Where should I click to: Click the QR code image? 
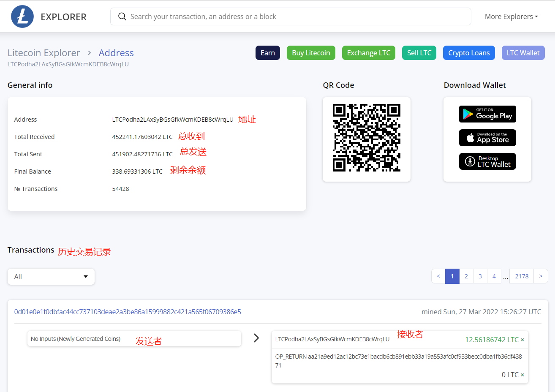pyautogui.click(x=366, y=138)
